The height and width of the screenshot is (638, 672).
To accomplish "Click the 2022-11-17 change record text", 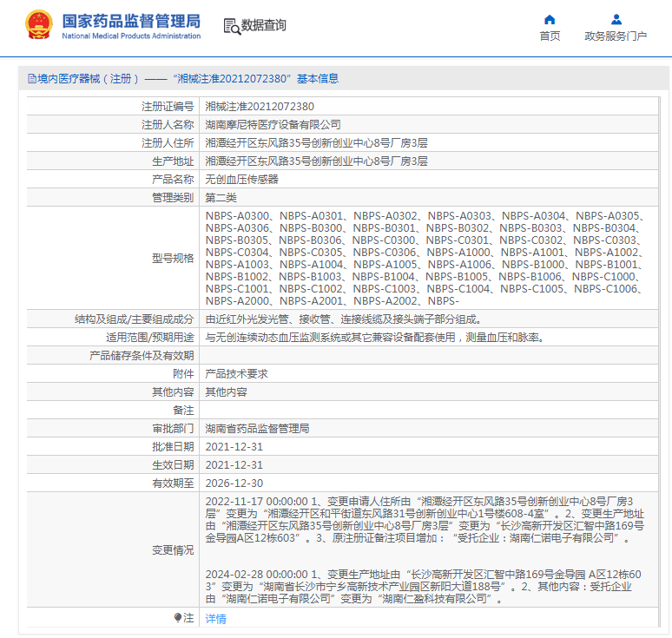I will [x=425, y=520].
